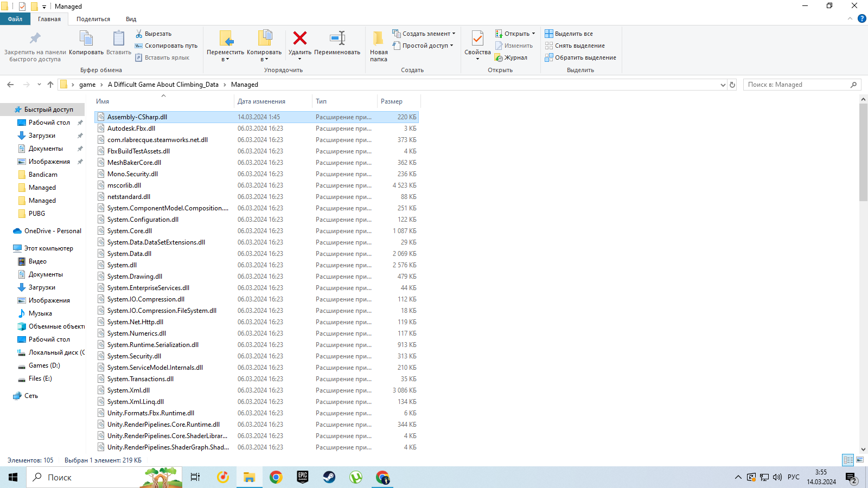Viewport: 868px width, 488px height.
Task: Open the Файл menu
Action: point(15,19)
